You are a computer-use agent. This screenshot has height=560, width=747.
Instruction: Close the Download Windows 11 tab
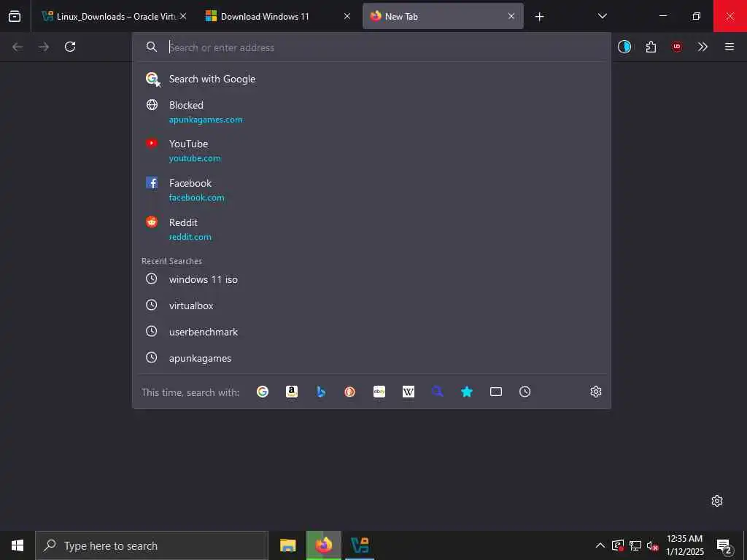(347, 16)
